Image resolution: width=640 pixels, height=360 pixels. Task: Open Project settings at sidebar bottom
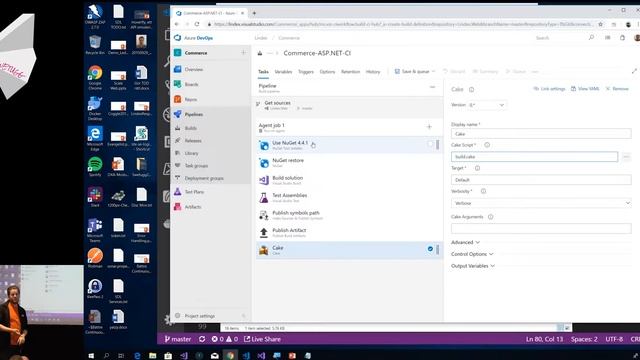point(199,316)
